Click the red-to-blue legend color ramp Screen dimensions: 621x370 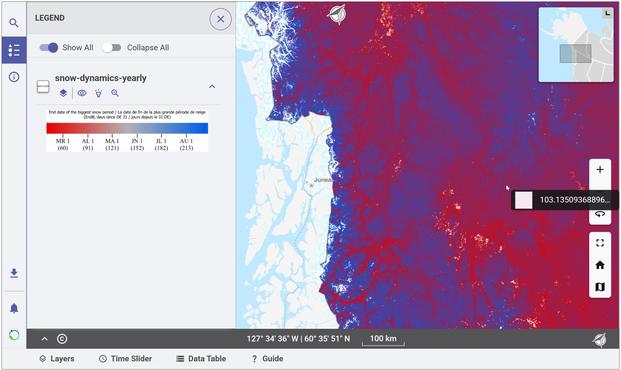pyautogui.click(x=127, y=128)
